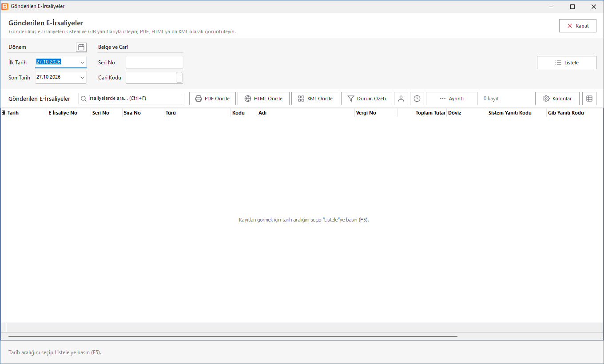
Task: Sort by the Kodu column header
Action: tap(244, 113)
